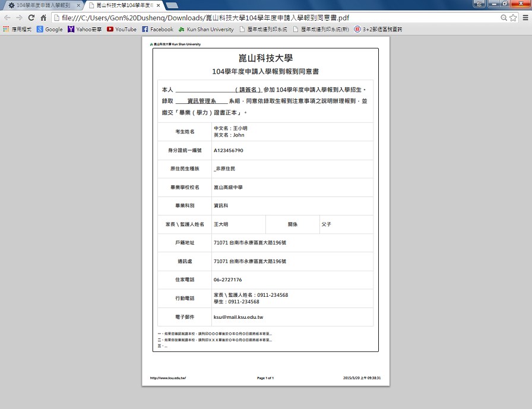532x409 pixels.
Task: Click the heading 104學年度申請入學報到報到同意書
Action: tap(265, 72)
